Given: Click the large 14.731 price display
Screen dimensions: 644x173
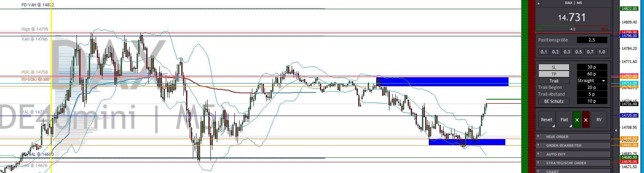Looking at the screenshot, I should (572, 18).
